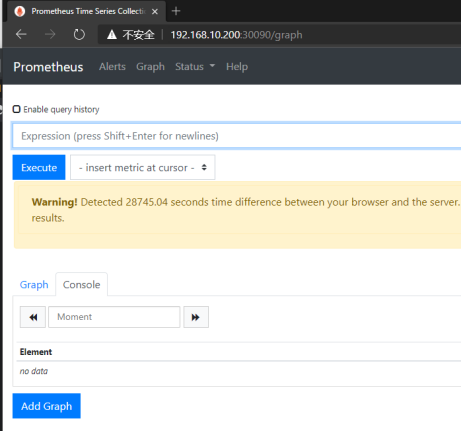Screen dimensions: 462x431
Task: Open the Help menu item
Action: (237, 67)
